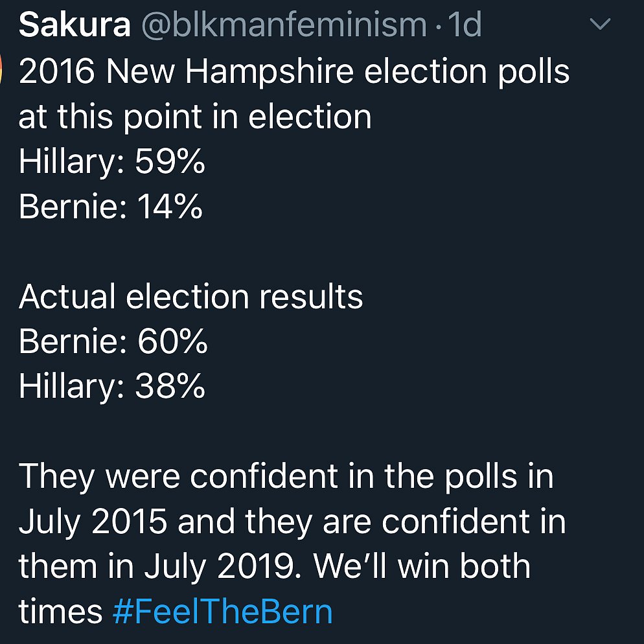Tap the "New Hampshire" phrase in the tweet
Screen dimensions: 644x644
click(x=231, y=72)
